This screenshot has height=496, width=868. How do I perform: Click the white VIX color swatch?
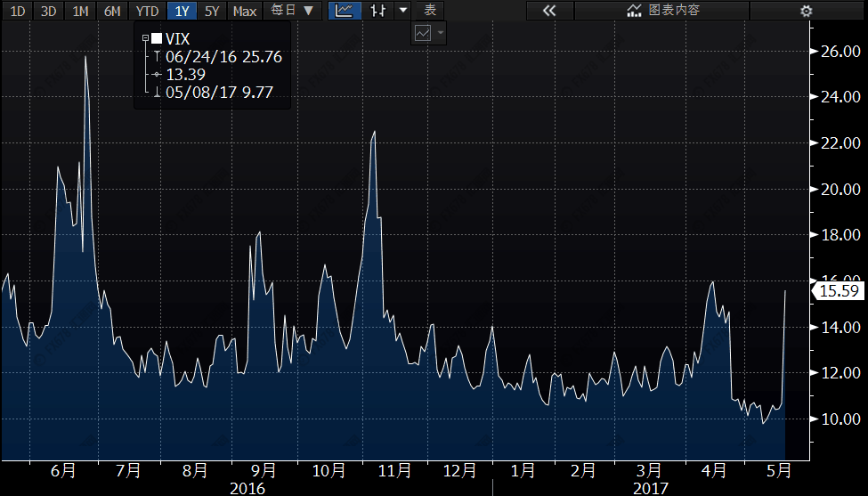tap(157, 38)
